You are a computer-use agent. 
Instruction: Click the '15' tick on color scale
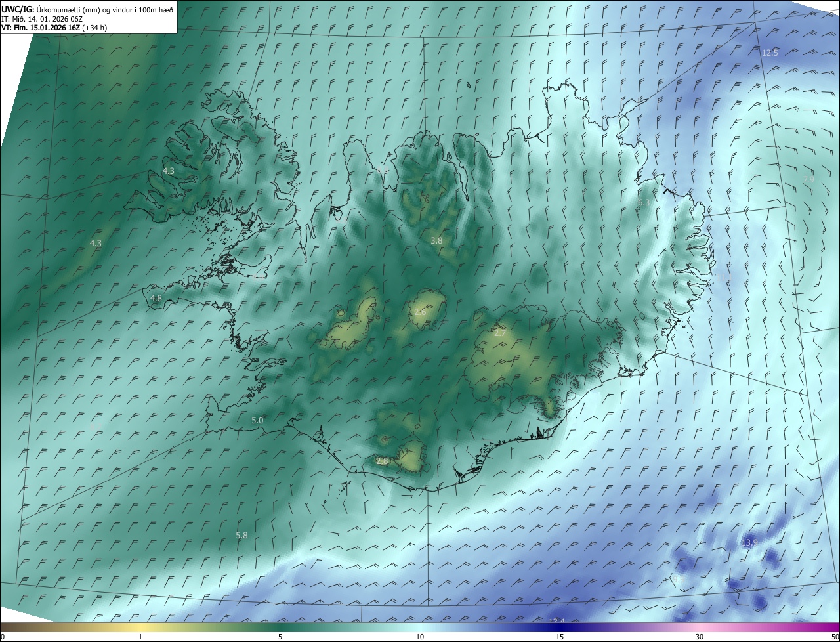pos(560,637)
